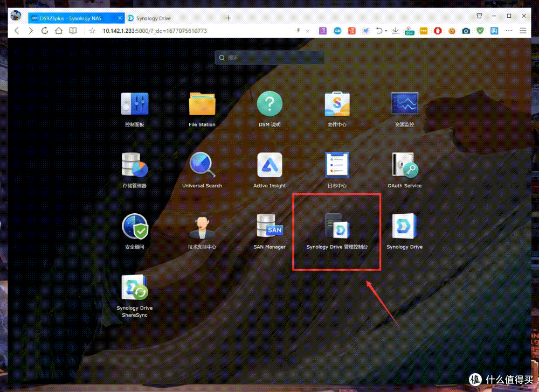Go back to the previous page
539x392 pixels.
tap(17, 31)
